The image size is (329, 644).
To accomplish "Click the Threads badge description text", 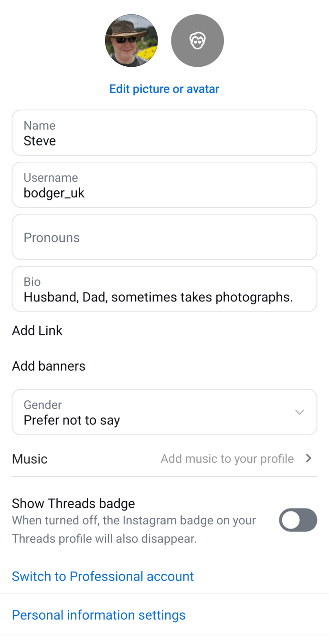I will tap(134, 530).
